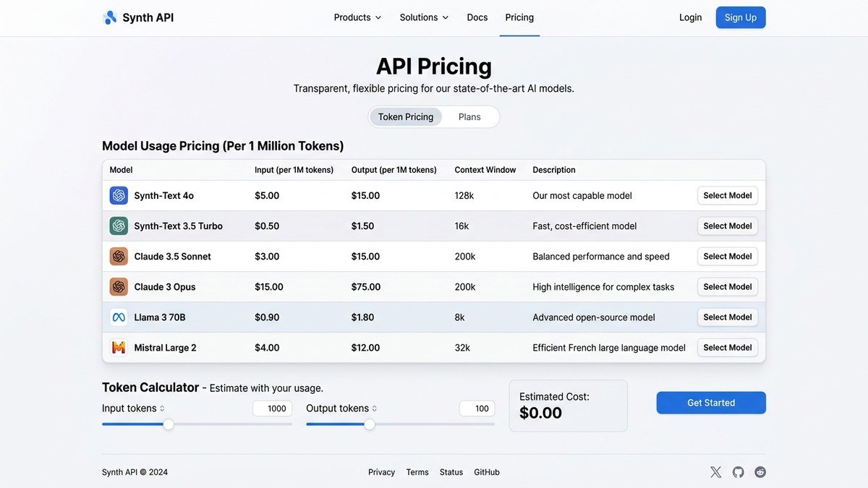Select Model for Synth-Text 4o
The height and width of the screenshot is (488, 868).
(x=728, y=196)
